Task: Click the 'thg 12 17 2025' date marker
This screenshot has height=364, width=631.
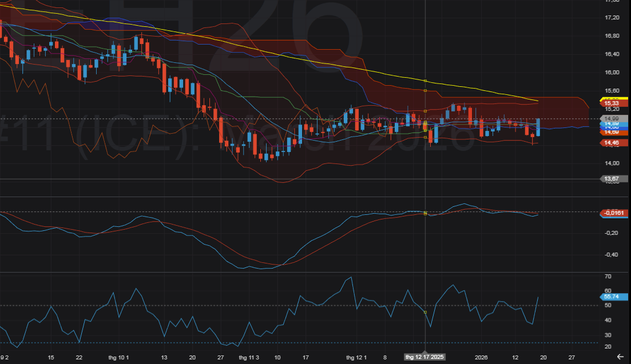Action: click(x=424, y=357)
